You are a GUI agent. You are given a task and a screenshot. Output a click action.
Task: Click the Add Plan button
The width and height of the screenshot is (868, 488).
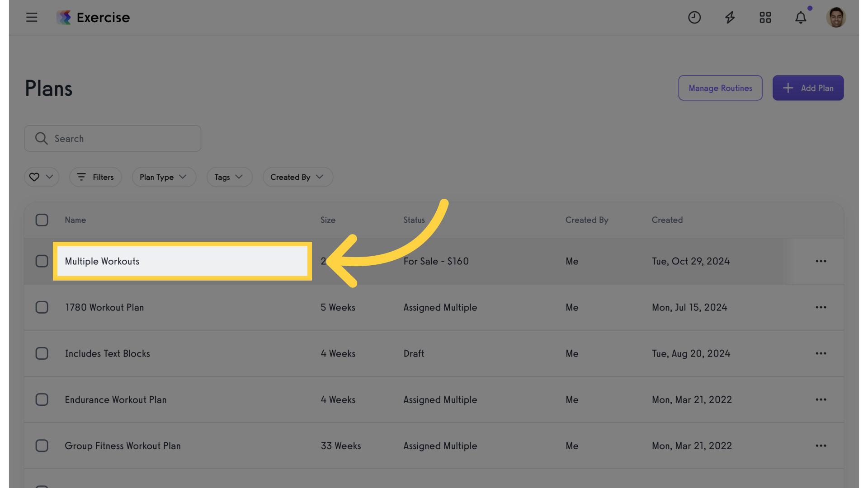808,88
